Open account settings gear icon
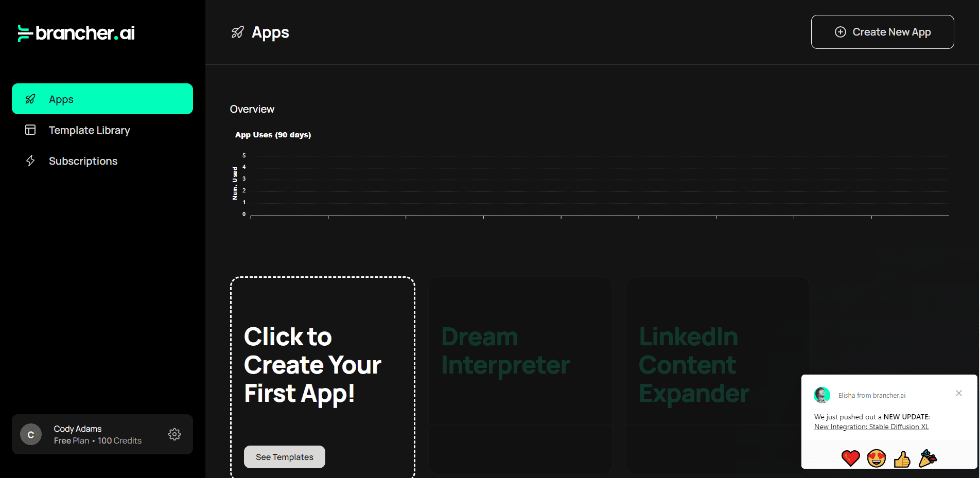This screenshot has width=980, height=478. tap(174, 434)
